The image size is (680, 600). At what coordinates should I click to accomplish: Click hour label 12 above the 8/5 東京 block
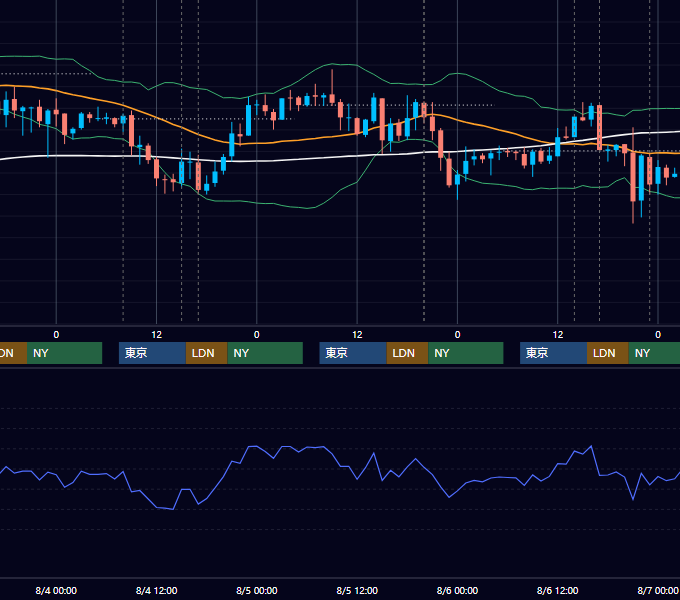point(357,335)
